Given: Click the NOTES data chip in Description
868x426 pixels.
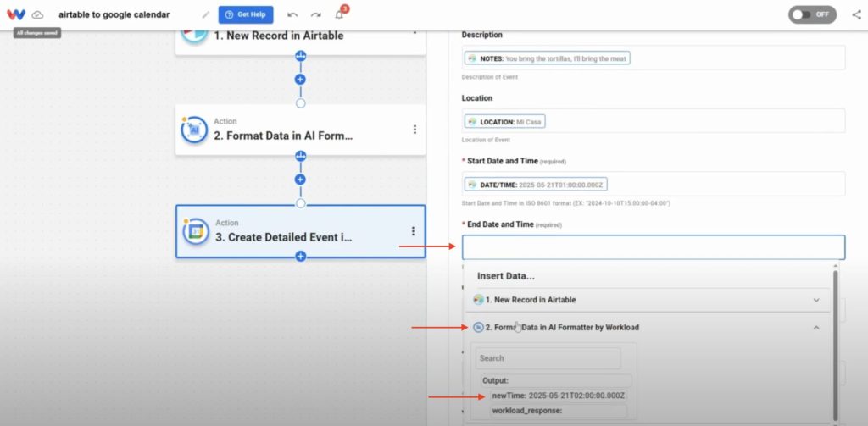Looking at the screenshot, I should pos(547,58).
